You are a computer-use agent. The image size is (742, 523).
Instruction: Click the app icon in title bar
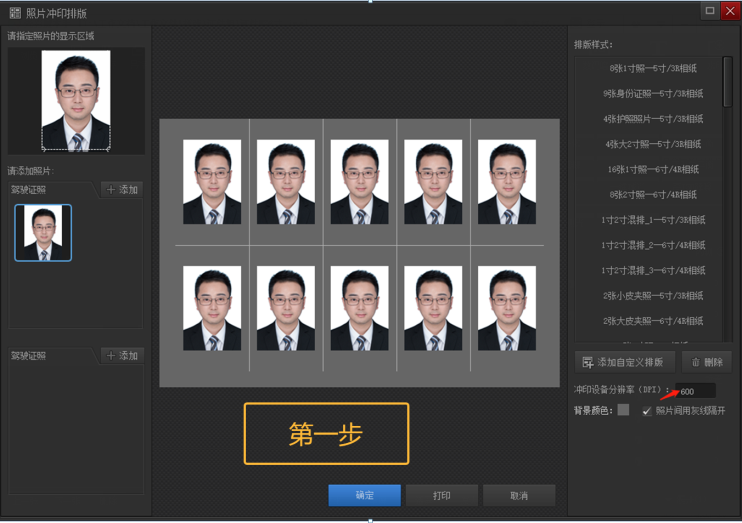15,13
